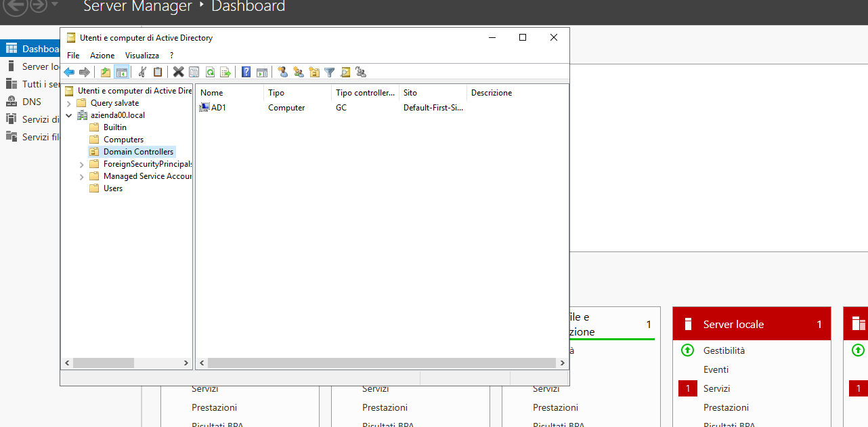Image resolution: width=868 pixels, height=427 pixels.
Task: Select the Computers folder
Action: [x=123, y=140]
